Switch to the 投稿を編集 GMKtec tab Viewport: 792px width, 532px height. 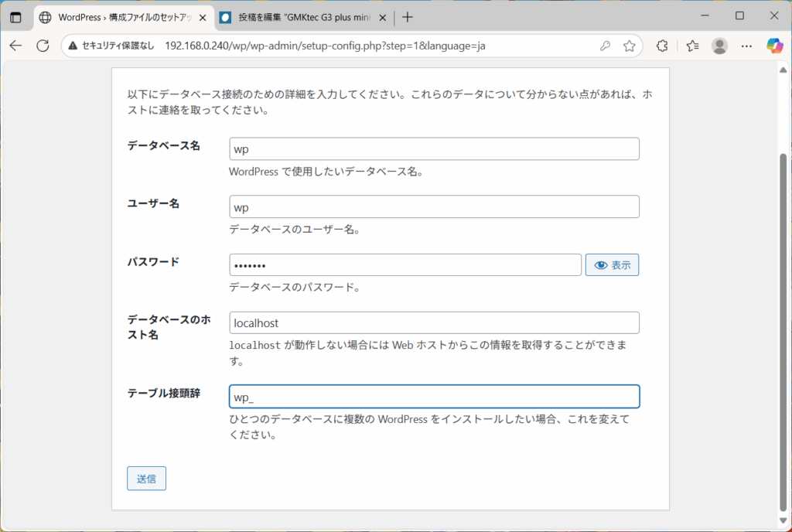[x=298, y=17]
